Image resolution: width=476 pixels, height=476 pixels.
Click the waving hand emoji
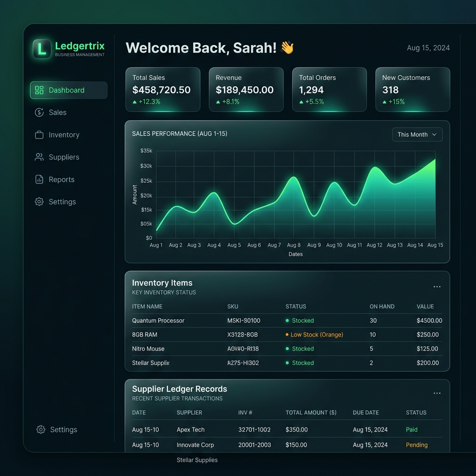287,48
